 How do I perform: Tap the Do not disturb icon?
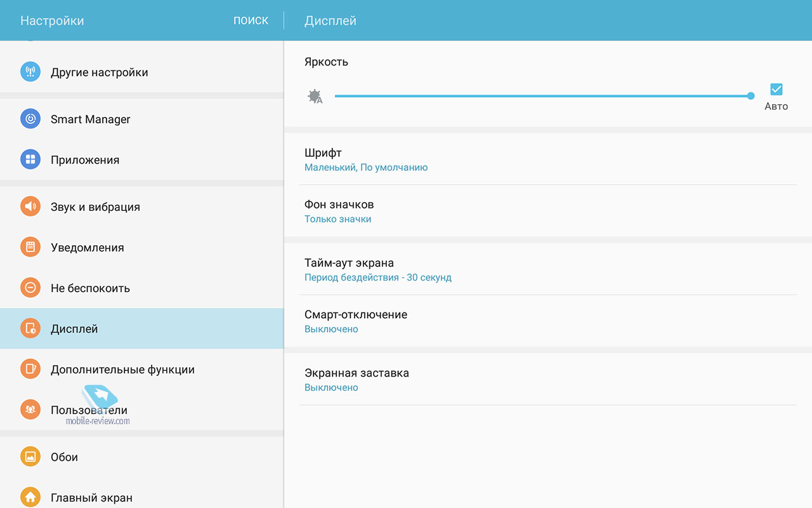[30, 288]
